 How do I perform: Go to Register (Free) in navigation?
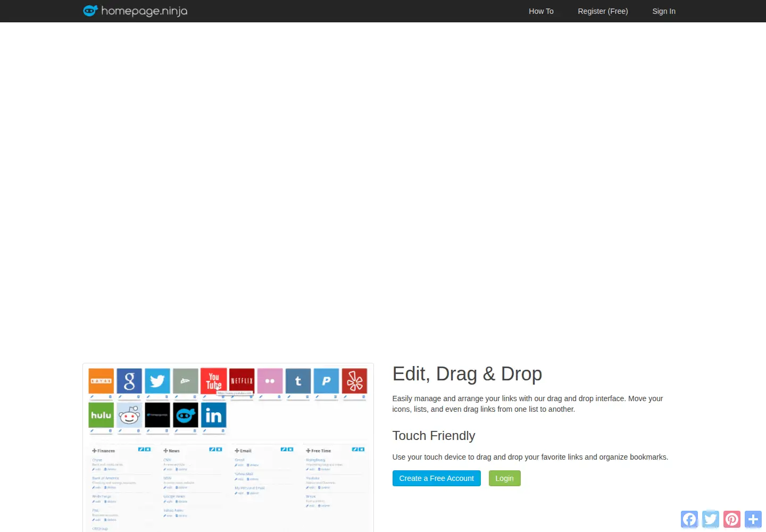603,11
